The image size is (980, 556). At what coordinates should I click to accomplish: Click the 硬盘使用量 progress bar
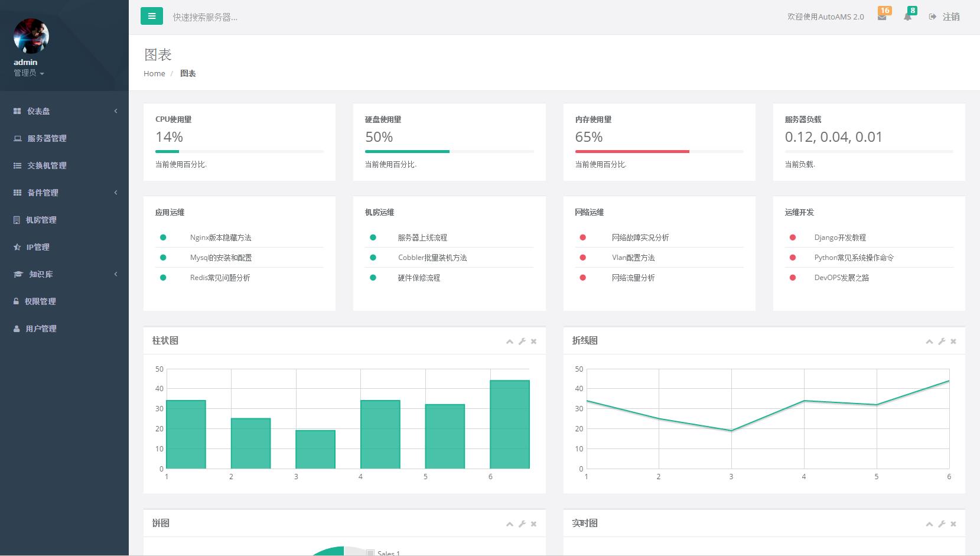click(449, 152)
